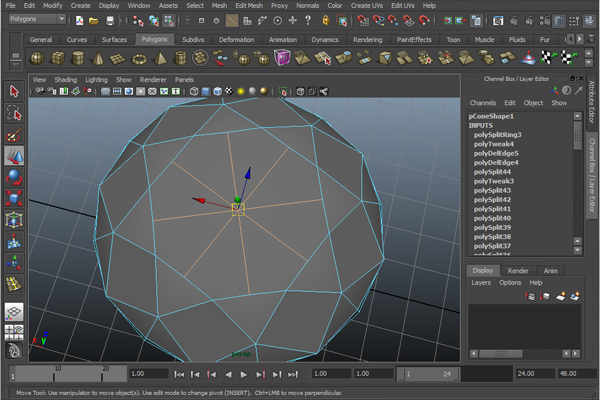Step forward one frame
Screen dimensions: 600x400
pos(276,374)
